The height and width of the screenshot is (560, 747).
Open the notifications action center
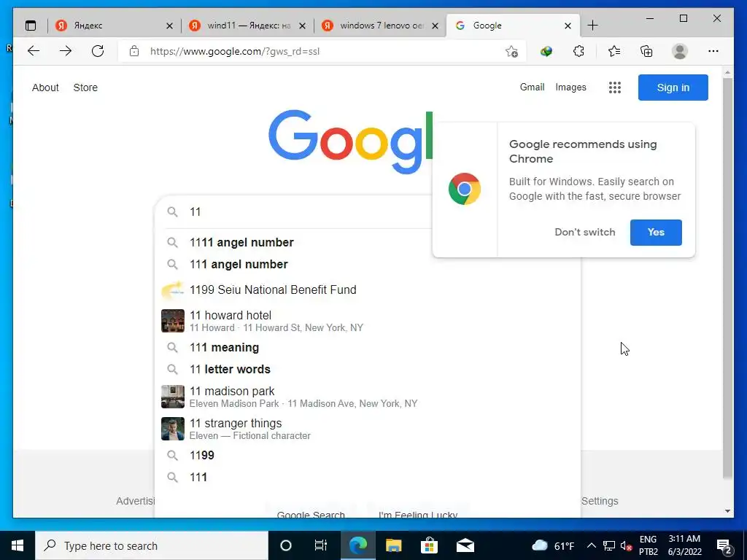tap(724, 546)
